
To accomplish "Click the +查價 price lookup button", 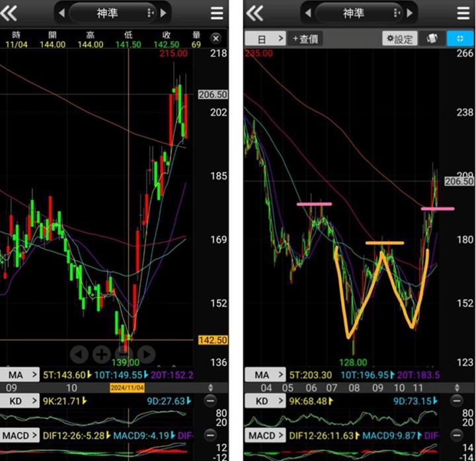I will [x=305, y=39].
